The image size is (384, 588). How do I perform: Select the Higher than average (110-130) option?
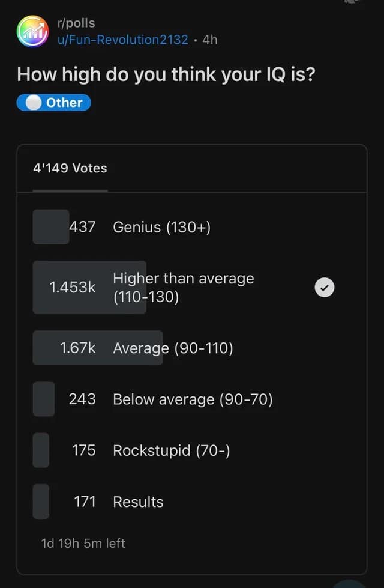pyautogui.click(x=183, y=288)
